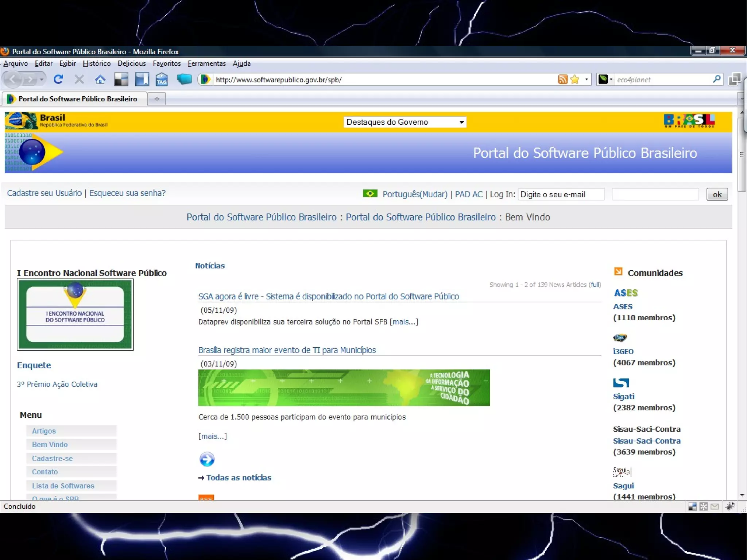The height and width of the screenshot is (560, 747).
Task: Click the Comunidades orange feed icon
Action: point(618,271)
